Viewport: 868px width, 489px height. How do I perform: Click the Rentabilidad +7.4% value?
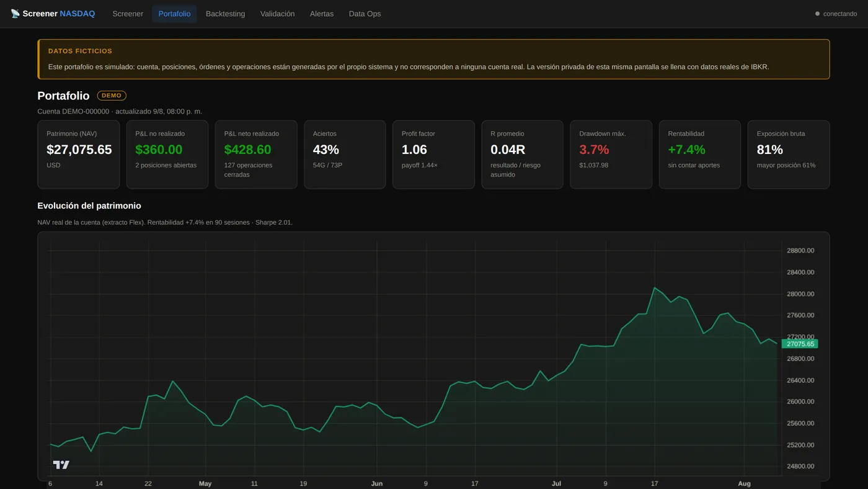click(686, 150)
